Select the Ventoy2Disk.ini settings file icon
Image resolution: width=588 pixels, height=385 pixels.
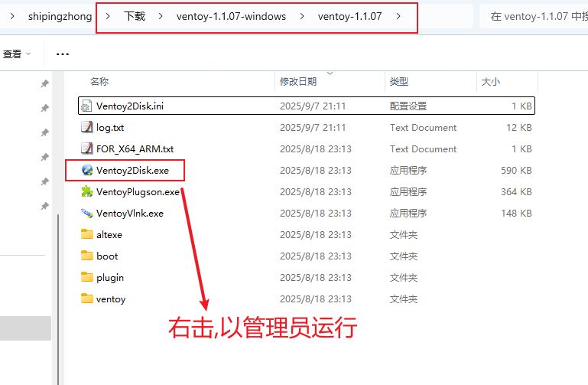coord(86,106)
